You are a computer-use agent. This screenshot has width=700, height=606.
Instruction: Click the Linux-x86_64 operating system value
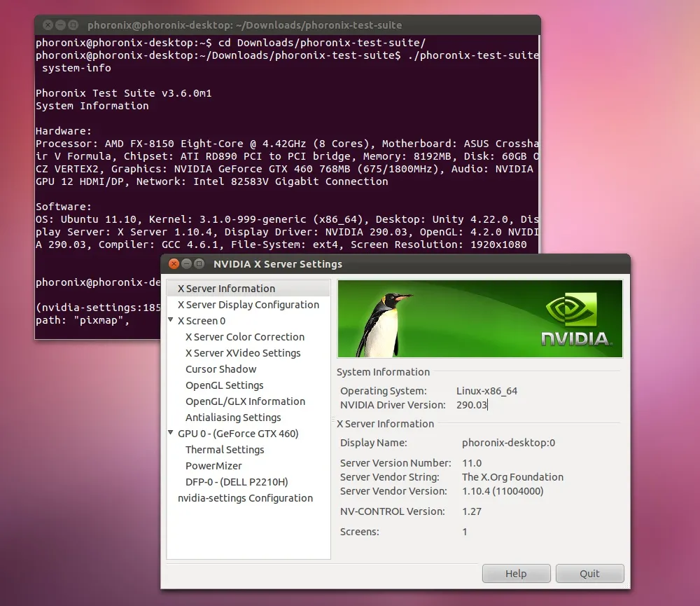point(486,391)
